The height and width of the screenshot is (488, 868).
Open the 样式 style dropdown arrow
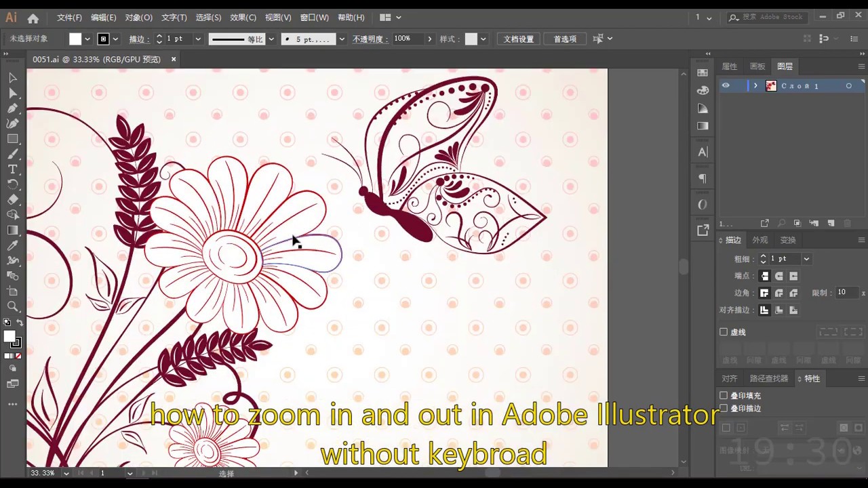(x=483, y=39)
